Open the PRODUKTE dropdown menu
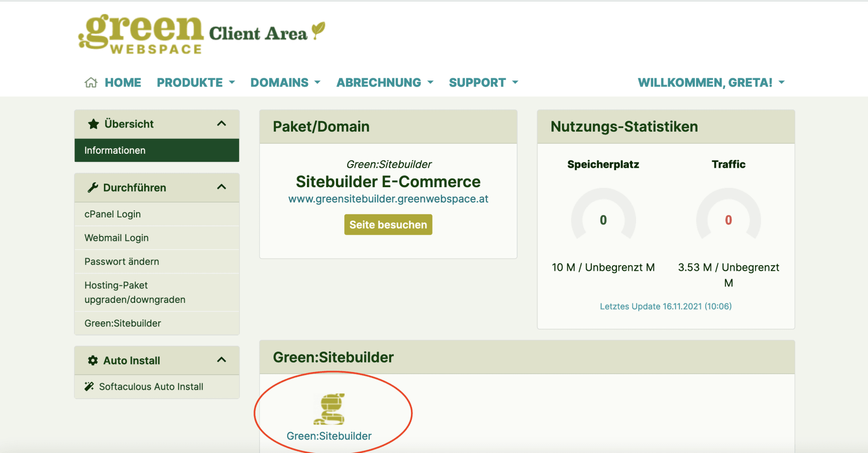 (196, 82)
